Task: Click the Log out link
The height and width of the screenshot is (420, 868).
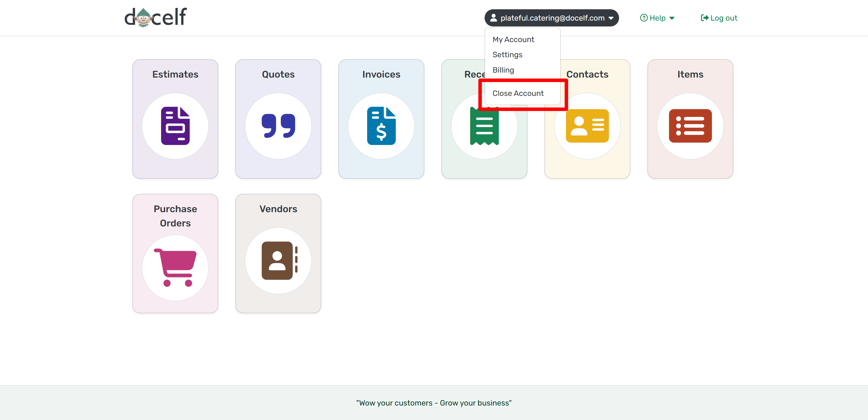Action: (x=719, y=18)
